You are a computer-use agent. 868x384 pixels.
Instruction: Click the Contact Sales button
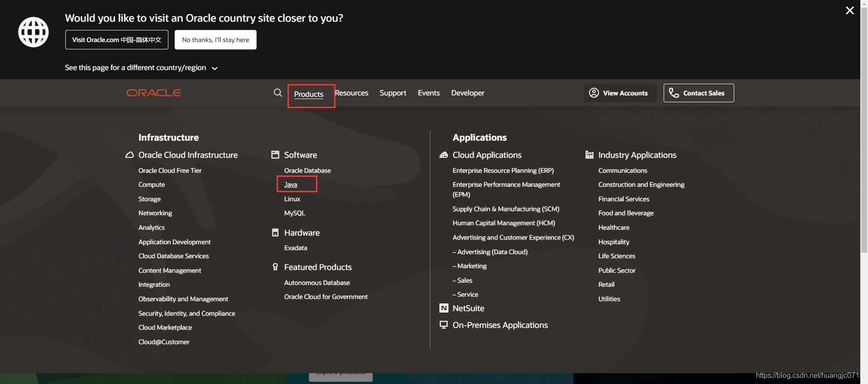coord(698,93)
